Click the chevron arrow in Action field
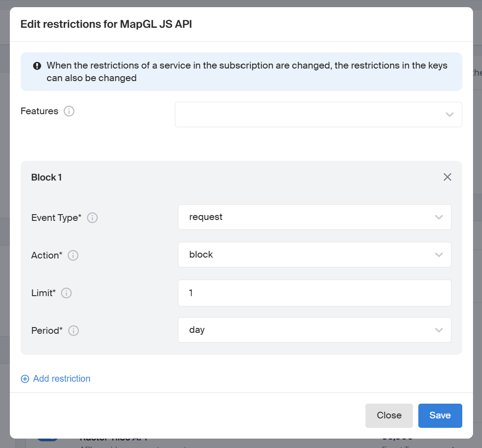 tap(439, 255)
